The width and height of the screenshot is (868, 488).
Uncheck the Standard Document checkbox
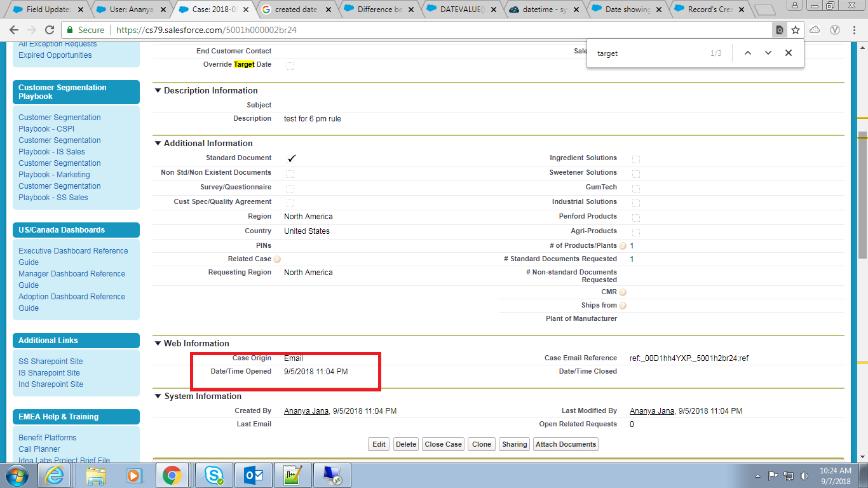291,158
